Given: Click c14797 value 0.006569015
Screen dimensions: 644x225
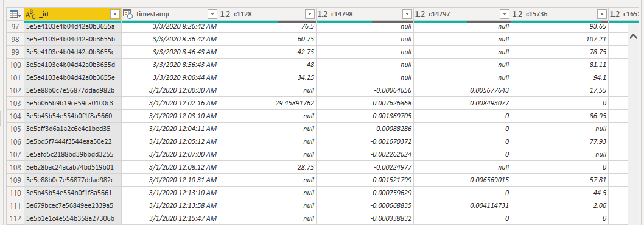Looking at the screenshot, I should pyautogui.click(x=489, y=180).
